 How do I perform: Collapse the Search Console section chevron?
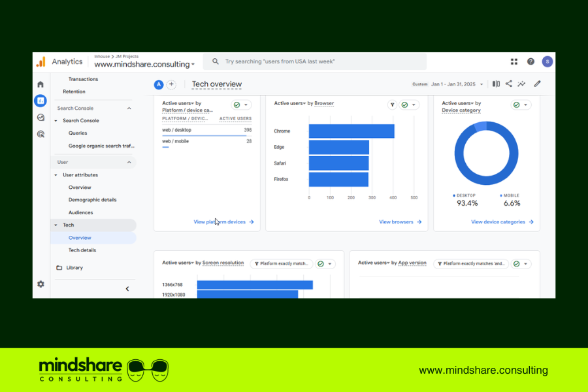(129, 108)
